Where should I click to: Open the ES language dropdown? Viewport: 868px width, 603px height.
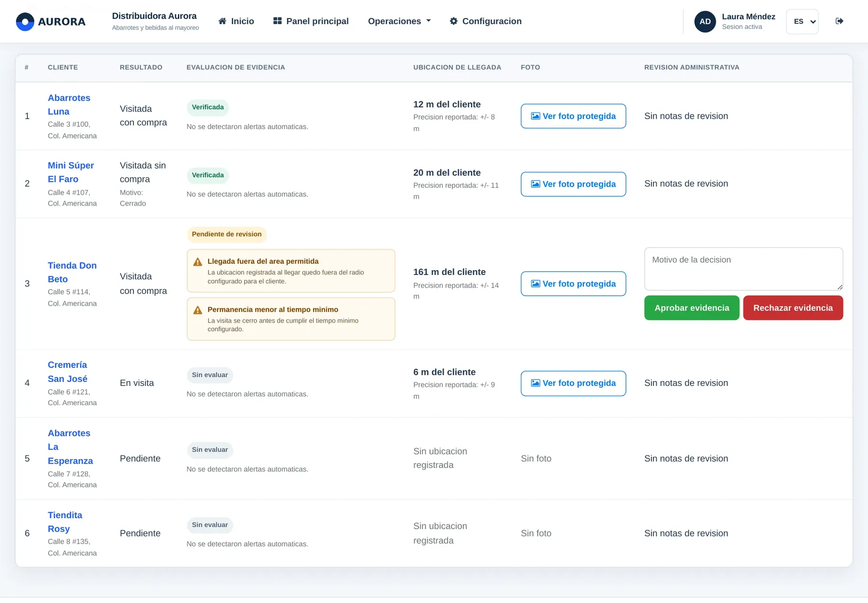coord(802,22)
